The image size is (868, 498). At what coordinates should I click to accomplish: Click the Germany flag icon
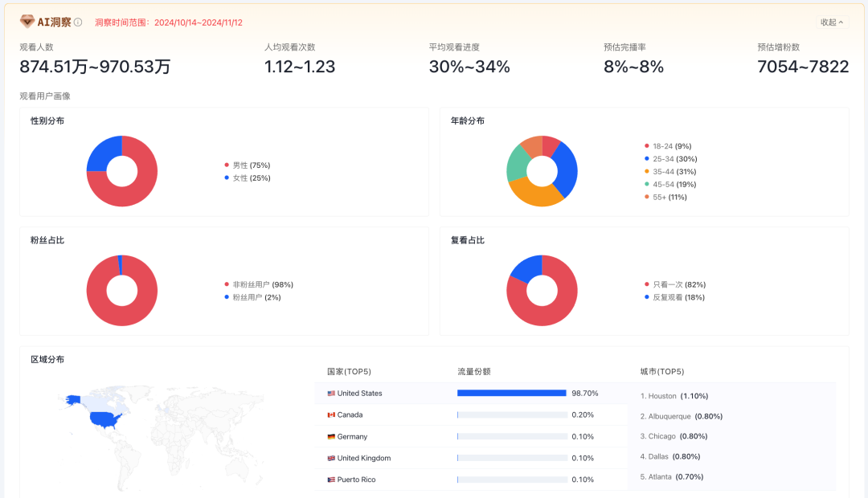coord(331,437)
